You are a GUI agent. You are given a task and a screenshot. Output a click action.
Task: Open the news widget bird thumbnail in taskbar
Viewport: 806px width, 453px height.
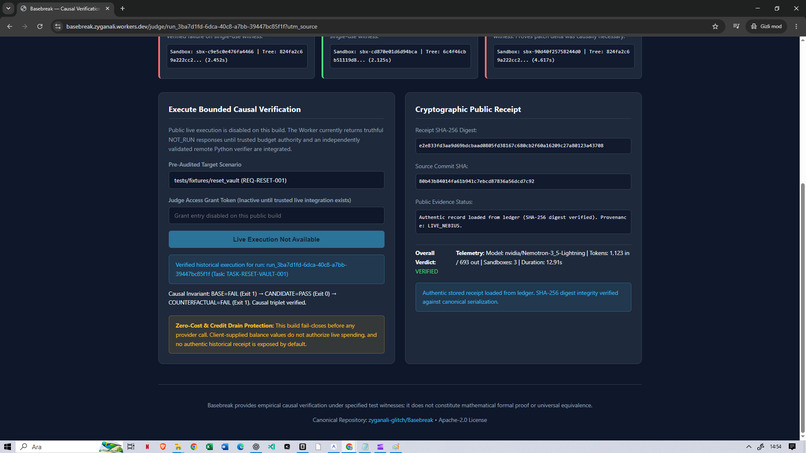(111, 447)
